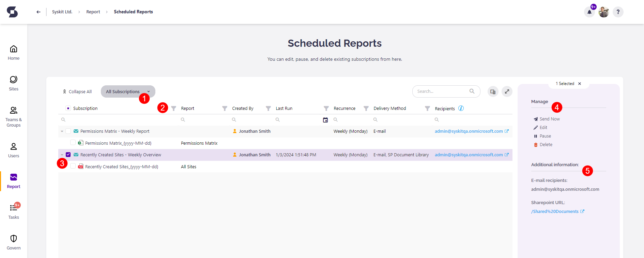Go back using the arrow icon
This screenshot has width=644, height=258.
pyautogui.click(x=39, y=12)
